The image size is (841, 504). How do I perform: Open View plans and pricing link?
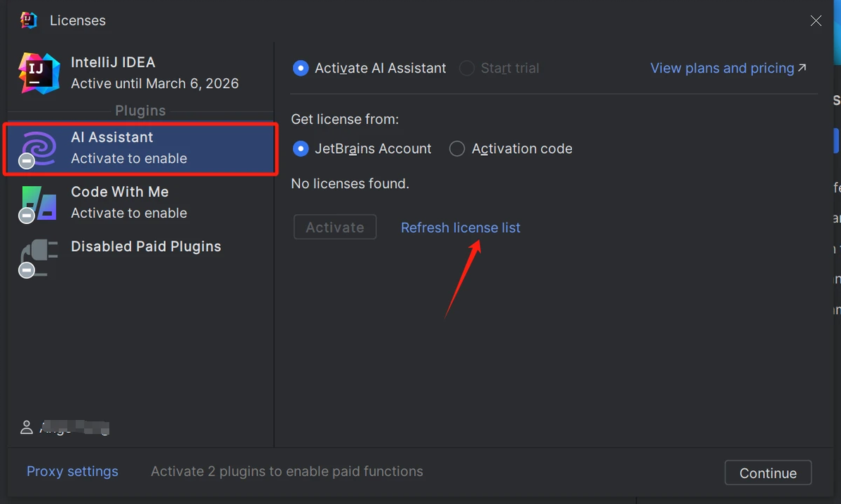pyautogui.click(x=722, y=68)
